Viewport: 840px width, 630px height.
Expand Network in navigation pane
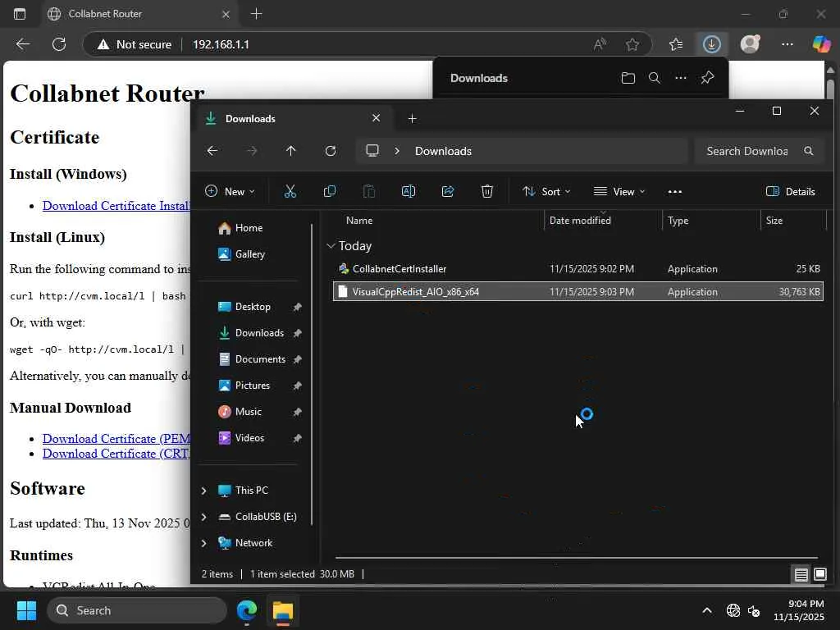(203, 543)
